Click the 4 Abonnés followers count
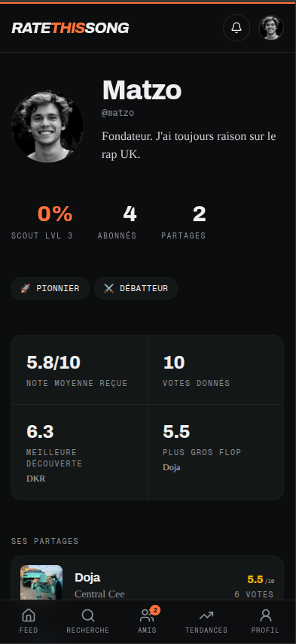 coord(117,222)
